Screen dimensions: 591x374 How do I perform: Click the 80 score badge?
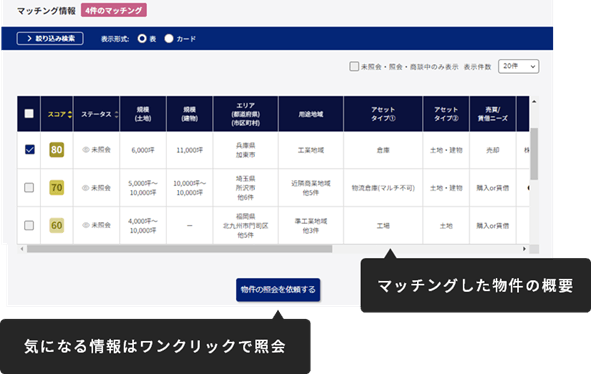tap(57, 150)
